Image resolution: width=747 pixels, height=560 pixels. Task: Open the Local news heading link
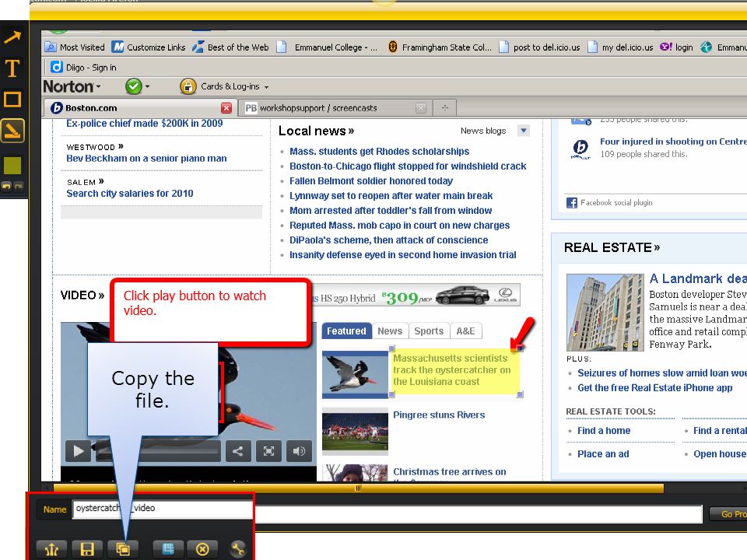tap(317, 131)
